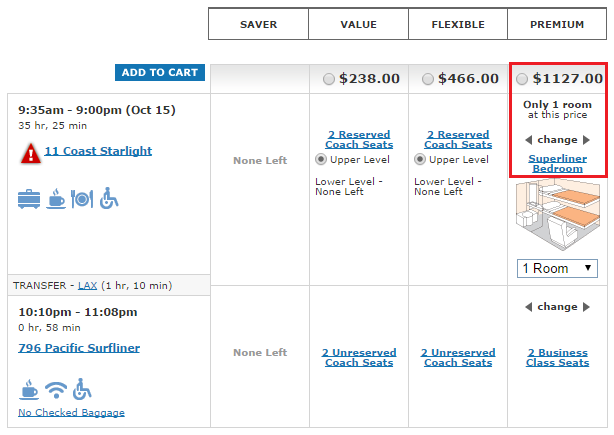Select the $238.00 Value fare
The width and height of the screenshot is (614, 435).
tap(330, 79)
